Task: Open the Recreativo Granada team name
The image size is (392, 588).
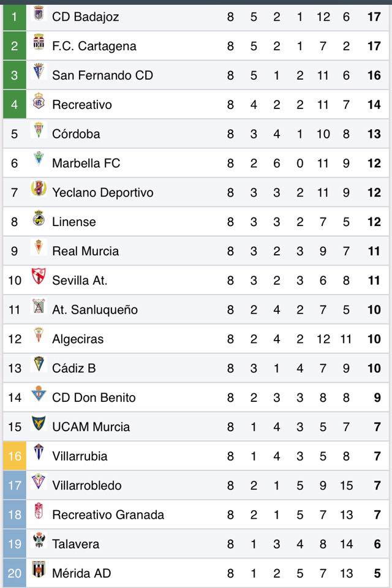Action: (108, 515)
